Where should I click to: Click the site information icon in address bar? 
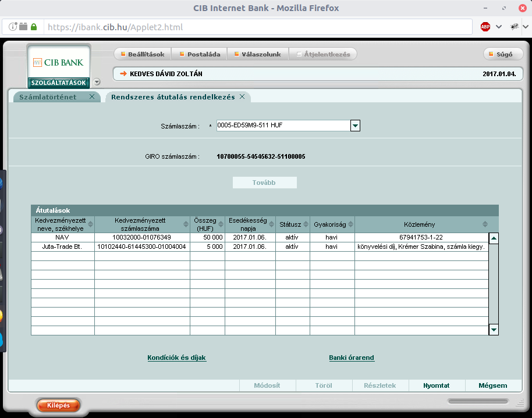pyautogui.click(x=13, y=27)
